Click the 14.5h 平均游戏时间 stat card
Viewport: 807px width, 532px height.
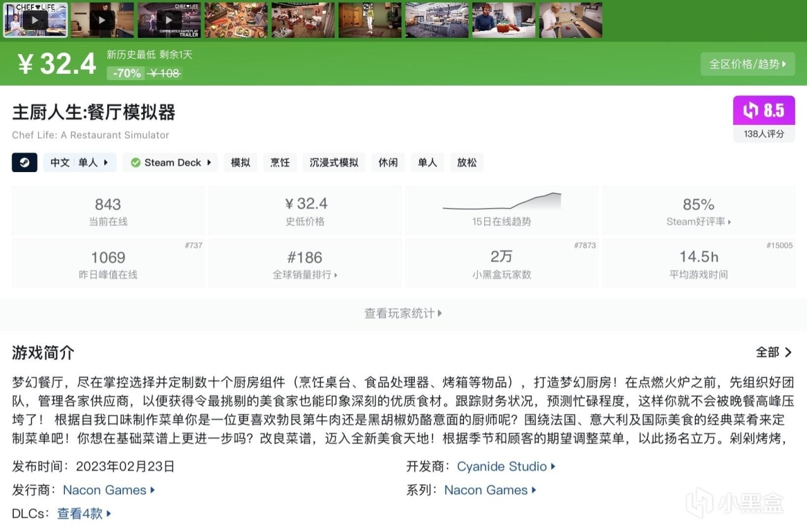tap(699, 263)
